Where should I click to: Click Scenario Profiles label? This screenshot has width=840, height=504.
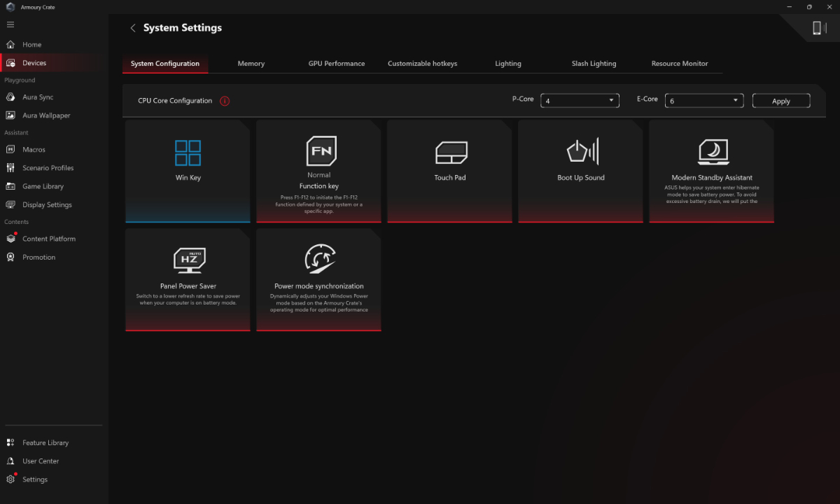coord(48,168)
